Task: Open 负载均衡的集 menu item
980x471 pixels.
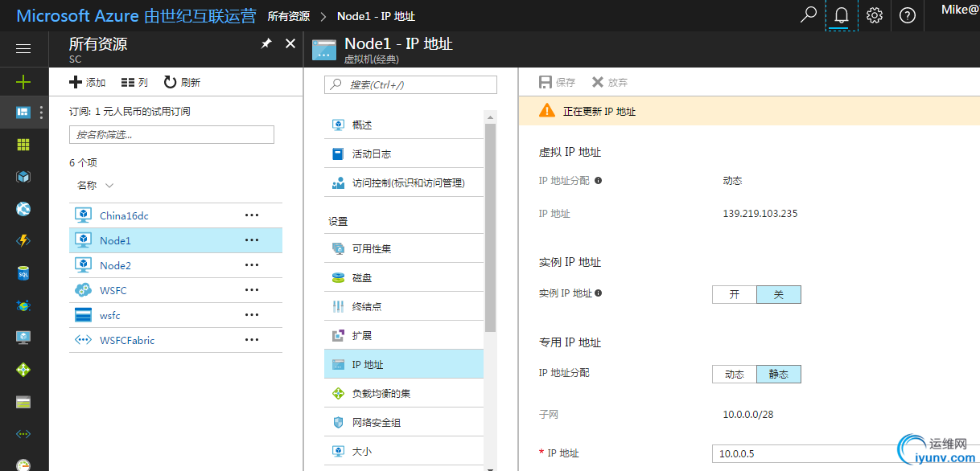Action: point(404,393)
